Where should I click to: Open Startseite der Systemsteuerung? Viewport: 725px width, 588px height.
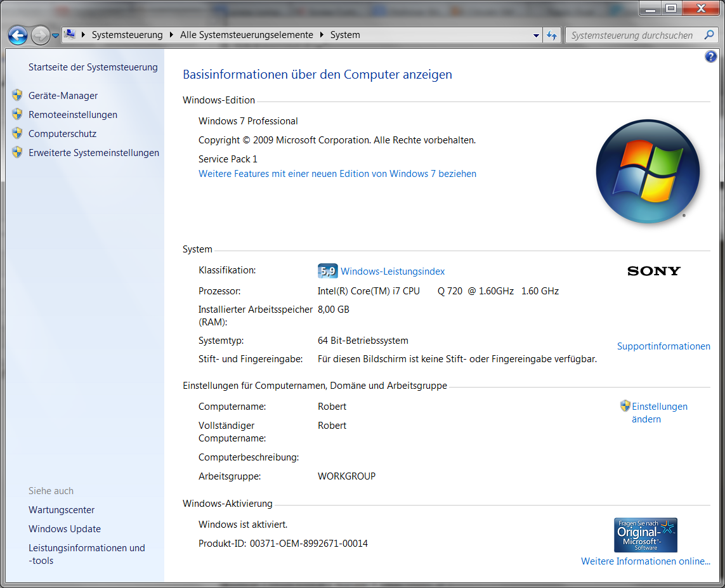click(93, 67)
